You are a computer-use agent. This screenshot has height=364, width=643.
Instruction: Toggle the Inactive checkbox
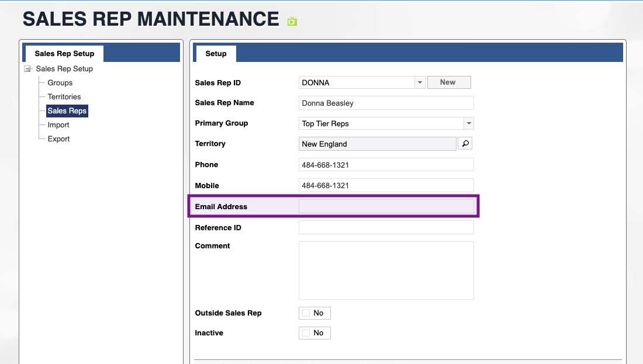point(306,333)
